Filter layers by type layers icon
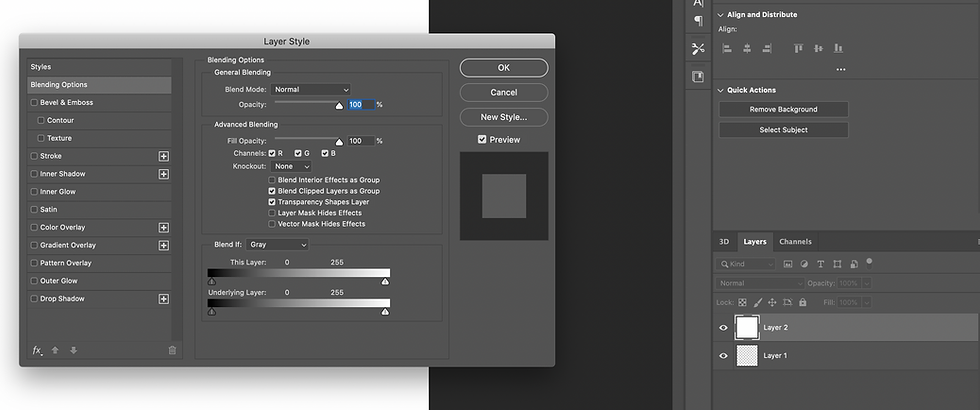 [x=821, y=264]
